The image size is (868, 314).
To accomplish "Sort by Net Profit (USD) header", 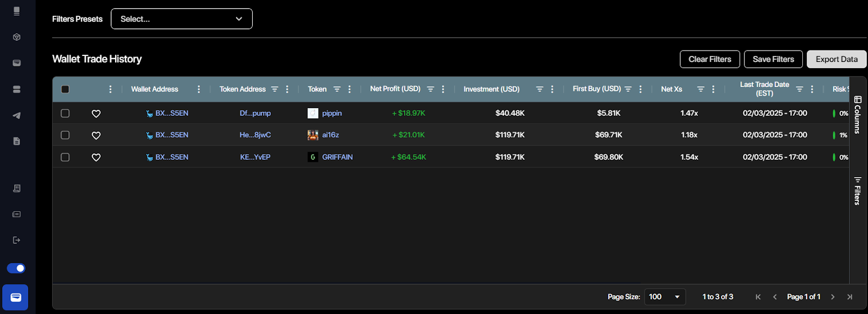I will pyautogui.click(x=395, y=89).
